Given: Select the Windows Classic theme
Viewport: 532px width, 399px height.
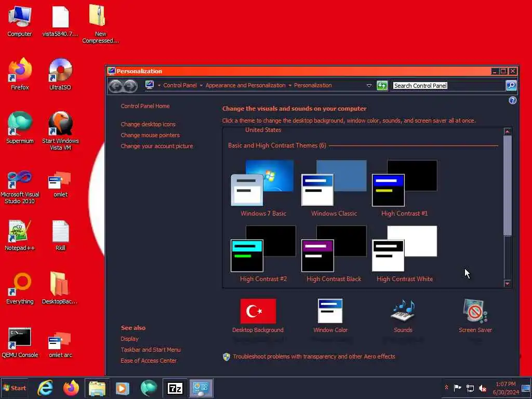Looking at the screenshot, I should [x=334, y=188].
